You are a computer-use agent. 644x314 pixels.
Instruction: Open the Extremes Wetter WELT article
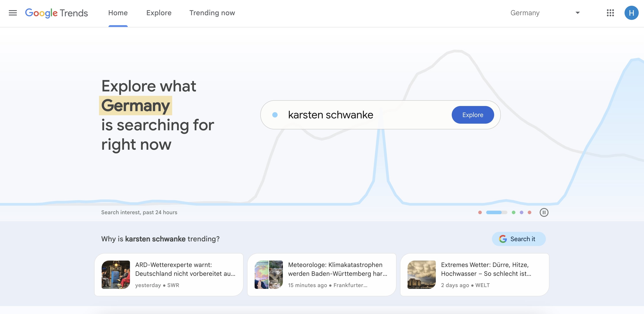474,274
